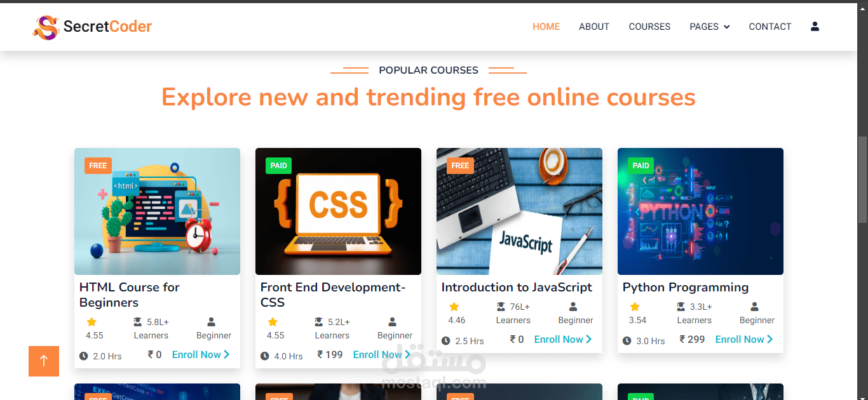
Task: Click the page vertical scrollbar thumb
Action: [x=862, y=179]
